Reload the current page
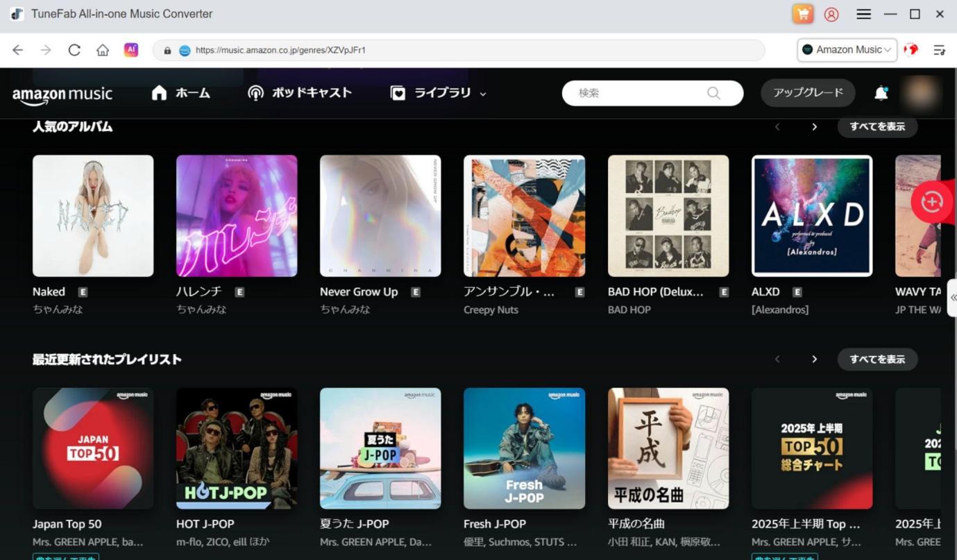This screenshot has width=957, height=560. 74,50
